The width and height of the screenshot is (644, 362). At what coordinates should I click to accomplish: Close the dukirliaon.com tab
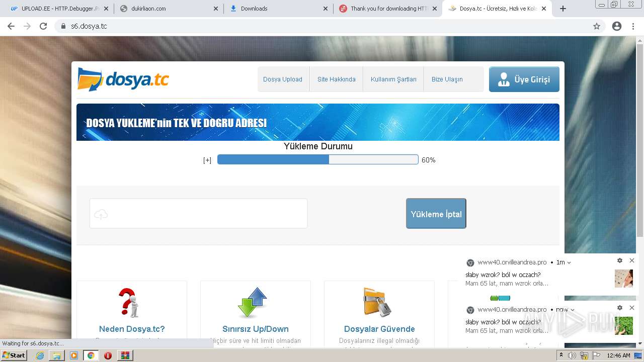pyautogui.click(x=216, y=9)
